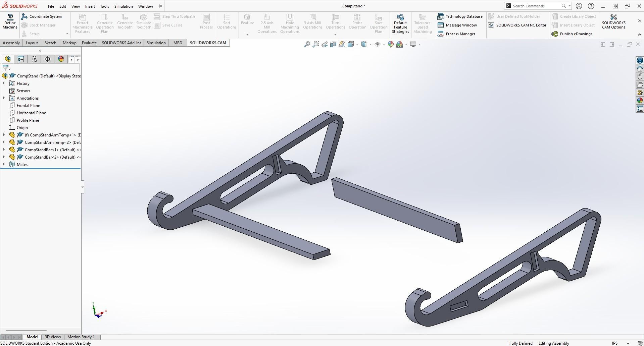Switch to the Motion Study 1 tab
644x346 pixels.
[x=81, y=337]
